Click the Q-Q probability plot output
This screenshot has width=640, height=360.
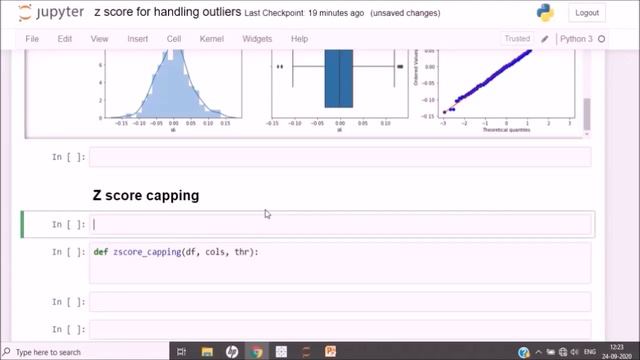point(495,90)
